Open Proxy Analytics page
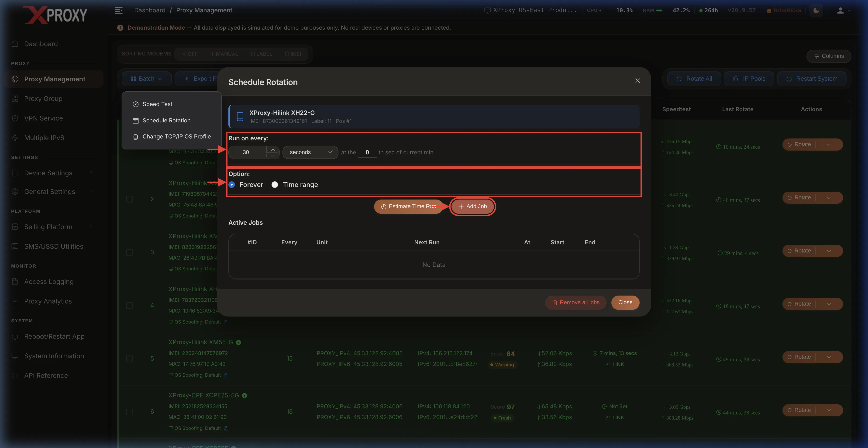This screenshot has height=448, width=868. point(48,301)
